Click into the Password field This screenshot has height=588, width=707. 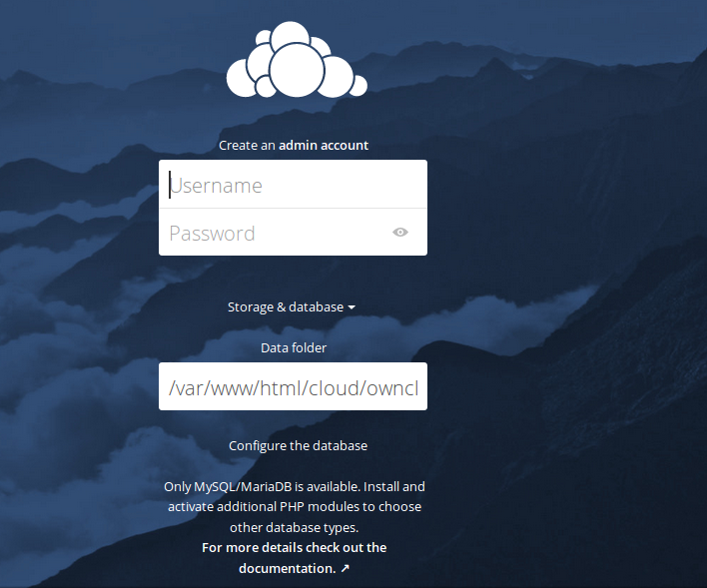pos(293,233)
